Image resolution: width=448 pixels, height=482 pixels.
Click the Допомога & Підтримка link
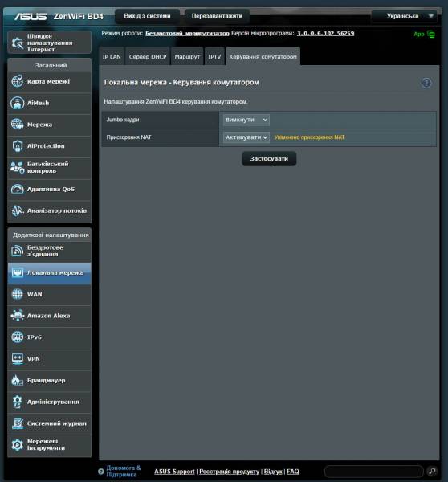[x=123, y=471]
